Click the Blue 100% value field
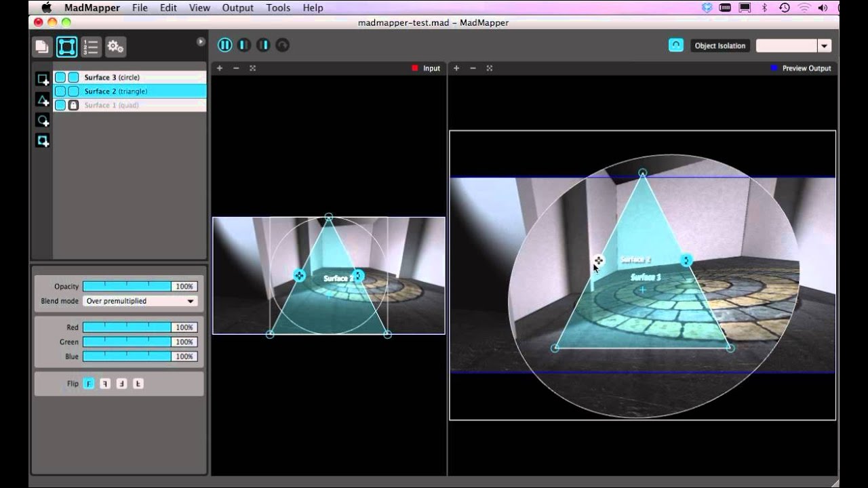Viewport: 868px width, 488px height. [x=184, y=357]
